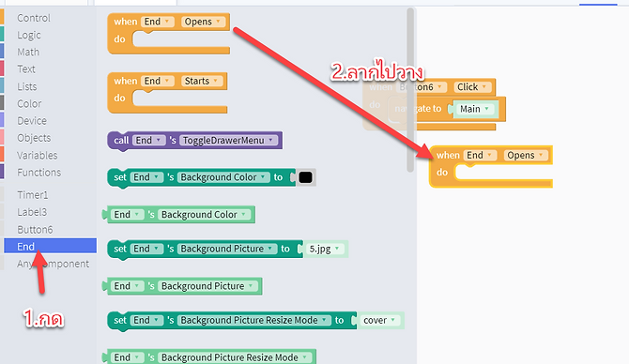
Task: Expand Background Color dropdown in getter block
Action: click(204, 215)
